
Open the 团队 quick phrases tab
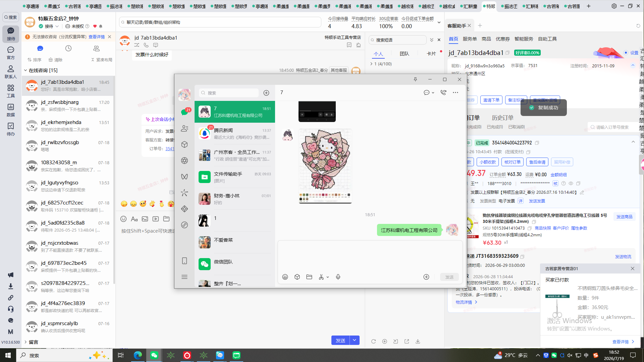click(404, 54)
